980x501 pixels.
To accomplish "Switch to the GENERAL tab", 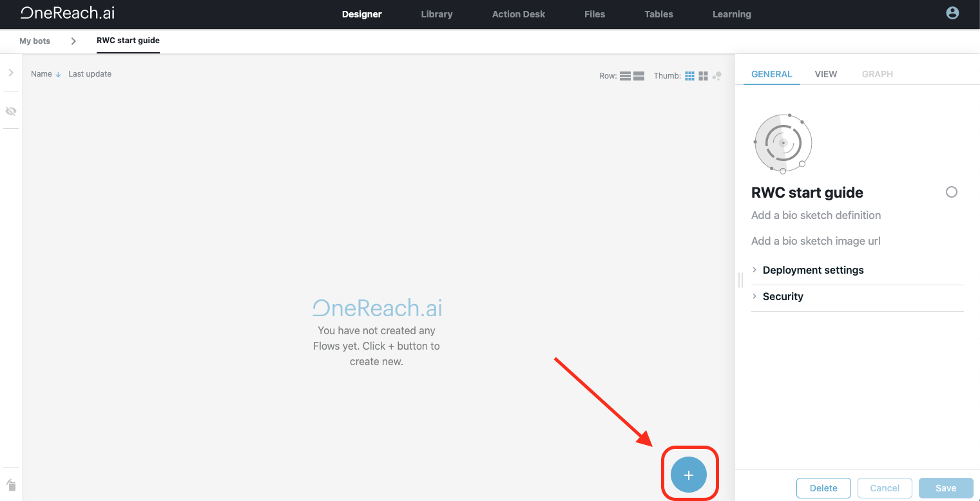I will (x=771, y=74).
